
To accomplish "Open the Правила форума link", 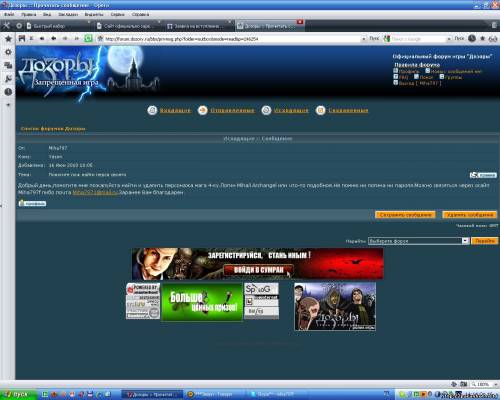I will (x=417, y=65).
